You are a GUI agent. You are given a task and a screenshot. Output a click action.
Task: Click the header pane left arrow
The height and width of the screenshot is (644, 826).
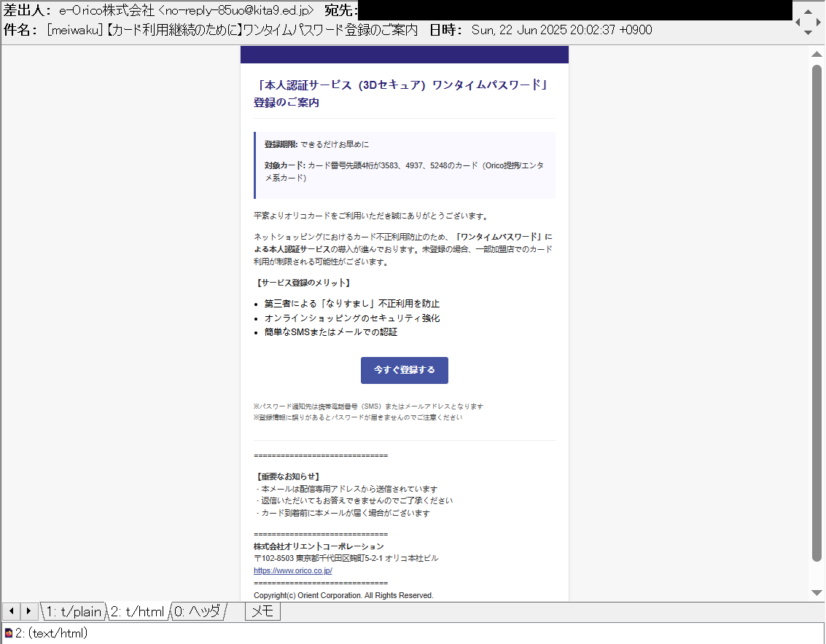click(798, 22)
